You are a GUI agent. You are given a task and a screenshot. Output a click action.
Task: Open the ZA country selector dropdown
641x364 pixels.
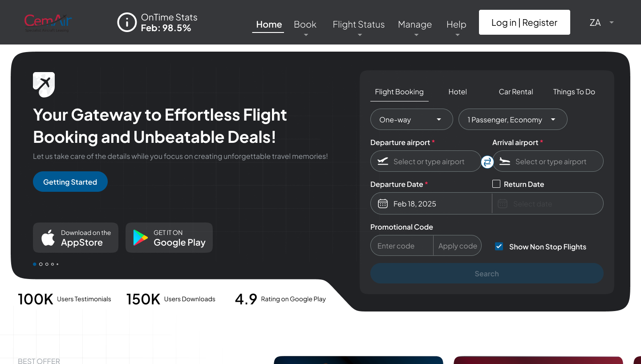601,23
